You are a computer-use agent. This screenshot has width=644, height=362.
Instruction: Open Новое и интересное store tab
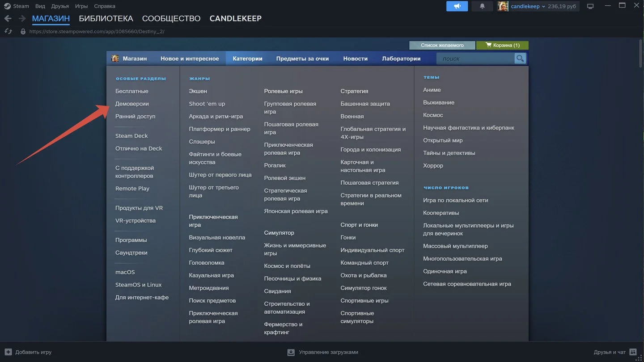pyautogui.click(x=190, y=59)
